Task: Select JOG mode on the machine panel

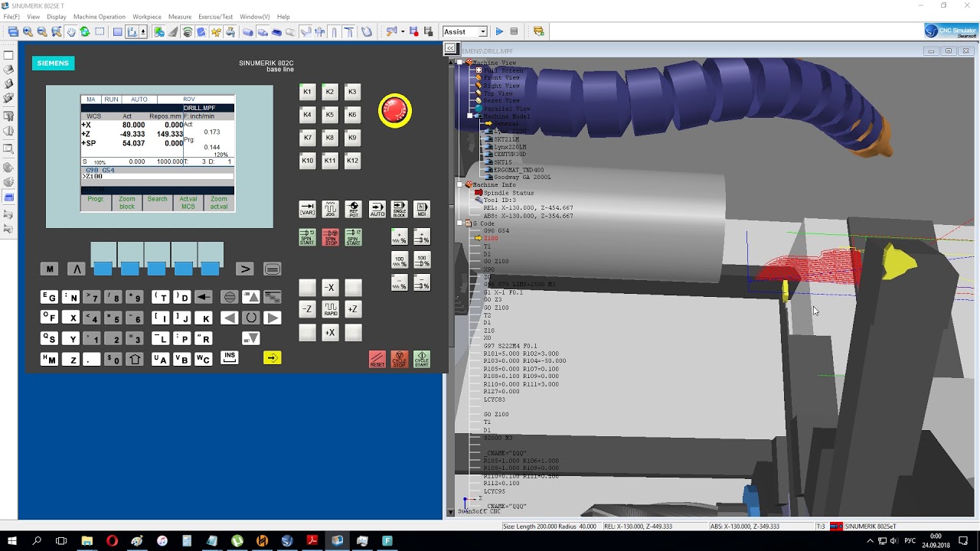Action: click(330, 209)
